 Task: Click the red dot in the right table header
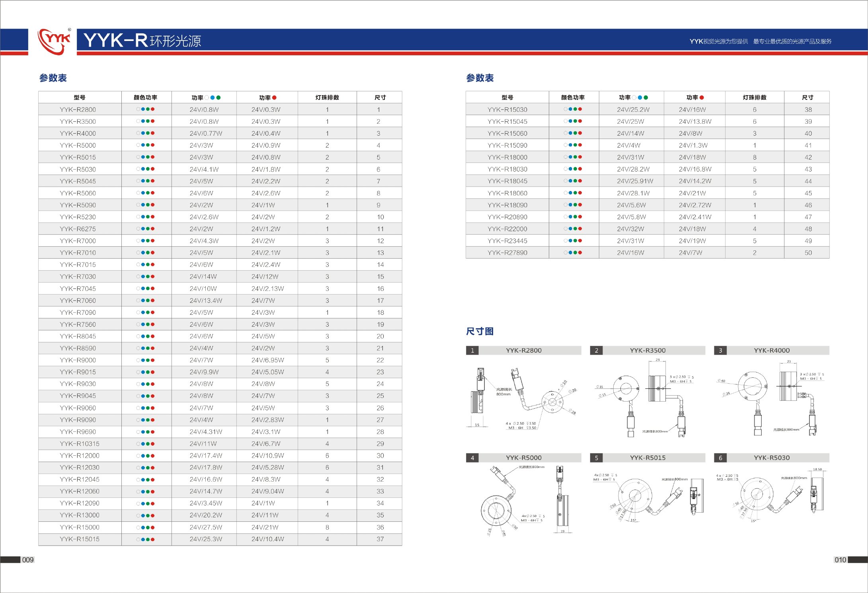[x=702, y=98]
